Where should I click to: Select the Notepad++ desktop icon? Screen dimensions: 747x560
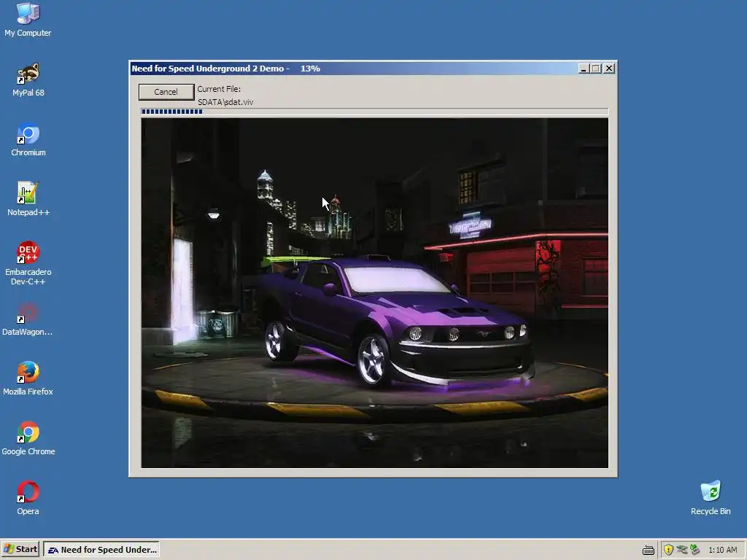pos(28,200)
